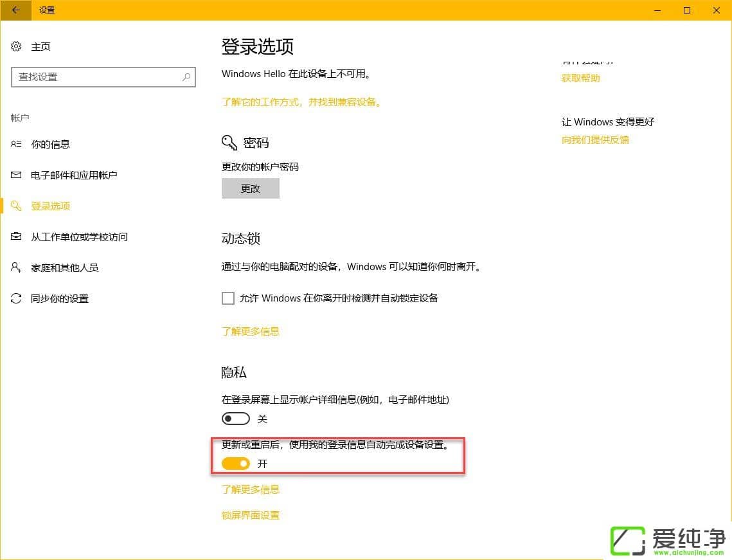
Task: Turn on 在登录屏幕上显示帐户详细信息 toggle
Action: [235, 419]
